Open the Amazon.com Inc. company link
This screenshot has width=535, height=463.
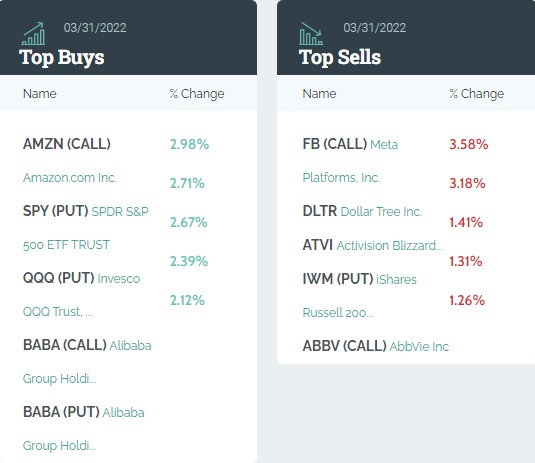70,177
